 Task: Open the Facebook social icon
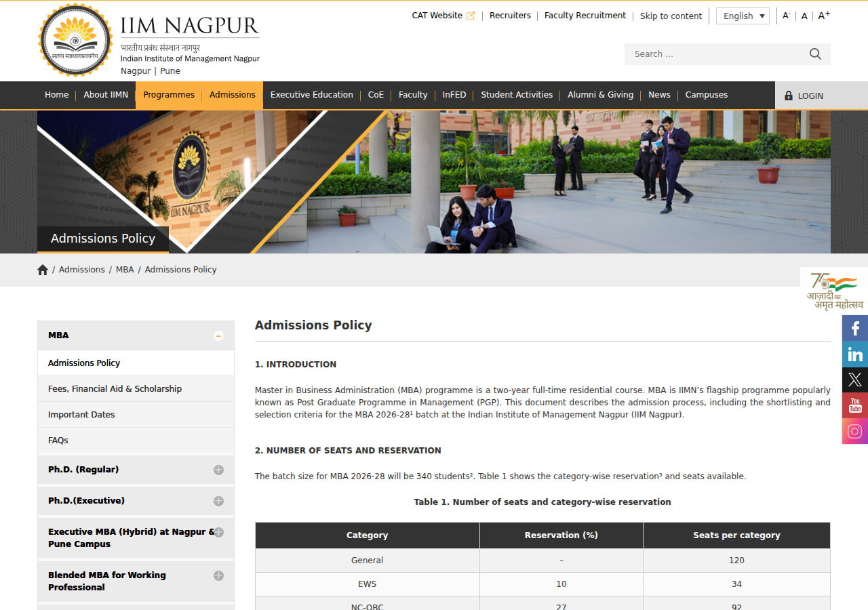(855, 328)
